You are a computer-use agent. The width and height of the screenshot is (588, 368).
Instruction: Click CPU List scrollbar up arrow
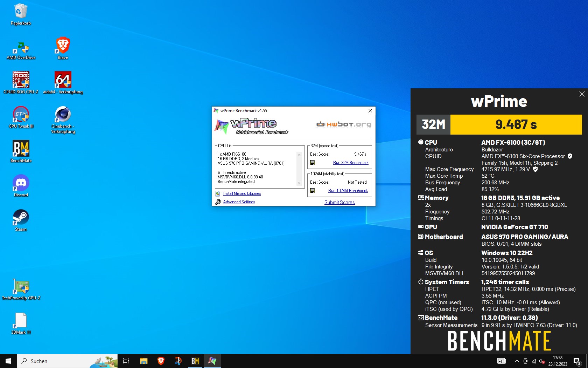pyautogui.click(x=299, y=155)
